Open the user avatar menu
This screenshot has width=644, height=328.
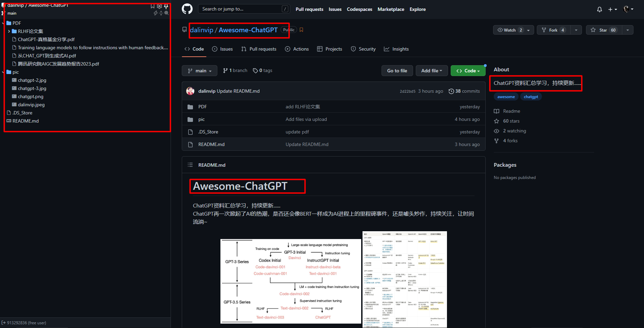pos(628,9)
